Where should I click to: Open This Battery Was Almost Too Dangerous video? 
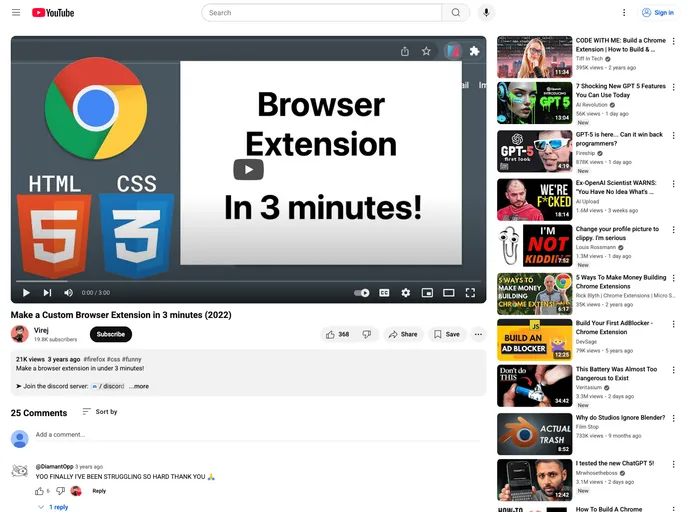(x=616, y=373)
